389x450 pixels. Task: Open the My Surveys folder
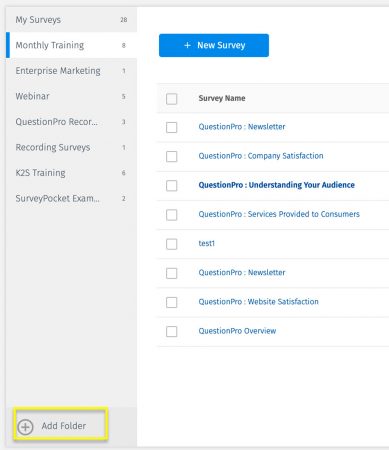pyautogui.click(x=71, y=20)
